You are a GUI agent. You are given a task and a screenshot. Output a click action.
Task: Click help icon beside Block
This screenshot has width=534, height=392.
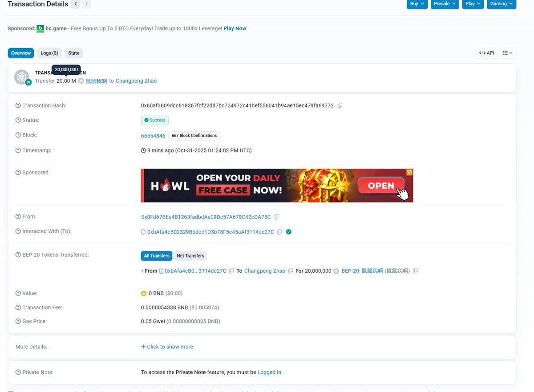point(18,135)
